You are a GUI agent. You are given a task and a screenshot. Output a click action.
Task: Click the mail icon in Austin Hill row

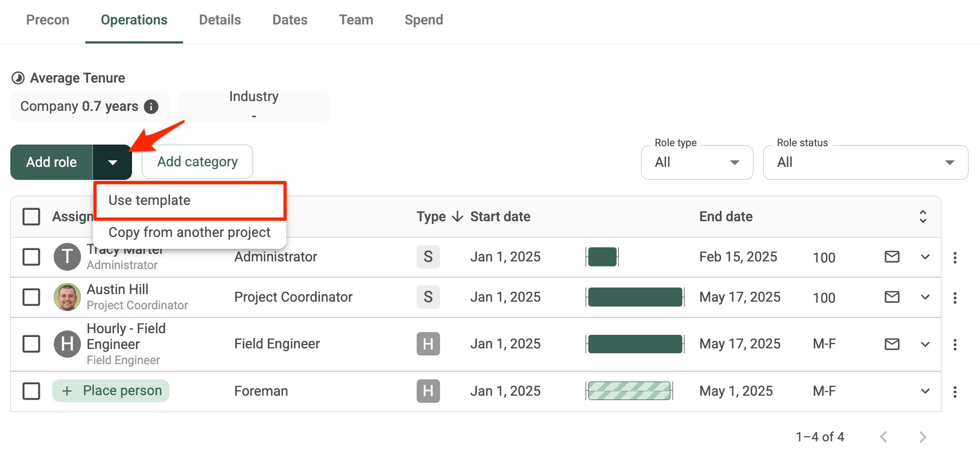(892, 297)
